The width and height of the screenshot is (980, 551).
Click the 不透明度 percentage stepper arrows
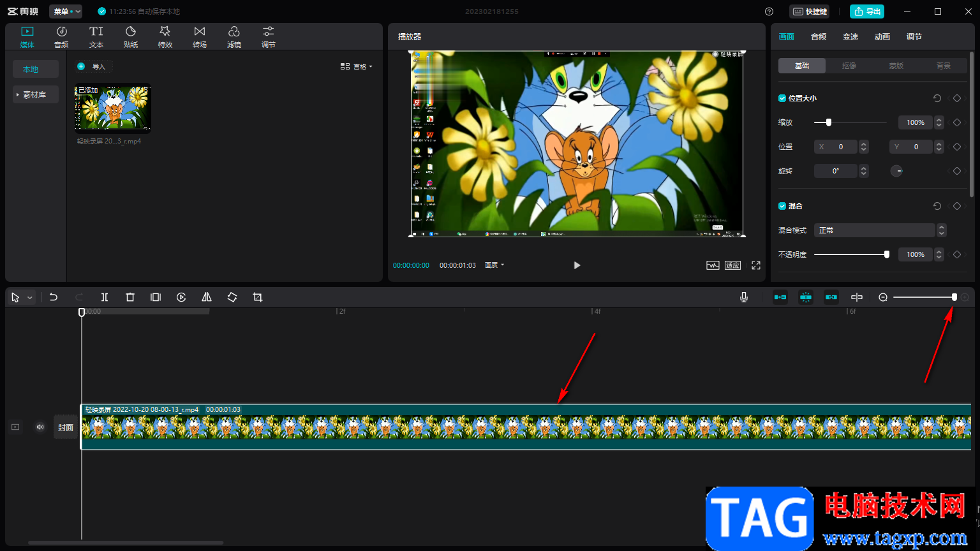click(x=939, y=254)
